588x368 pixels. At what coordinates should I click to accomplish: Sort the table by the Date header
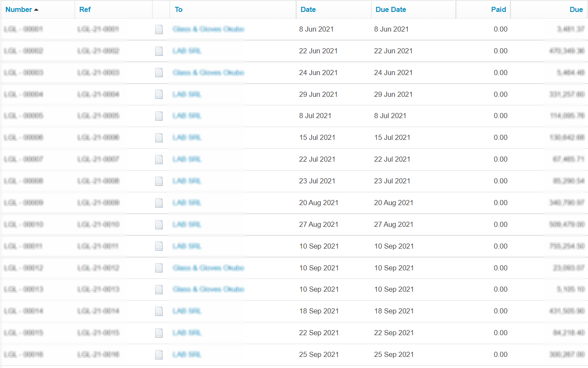pyautogui.click(x=308, y=9)
